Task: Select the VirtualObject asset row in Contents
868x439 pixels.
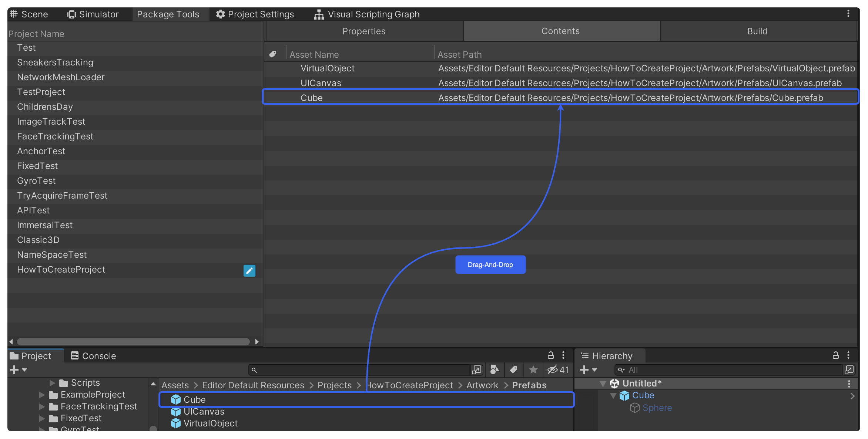Action: click(561, 68)
